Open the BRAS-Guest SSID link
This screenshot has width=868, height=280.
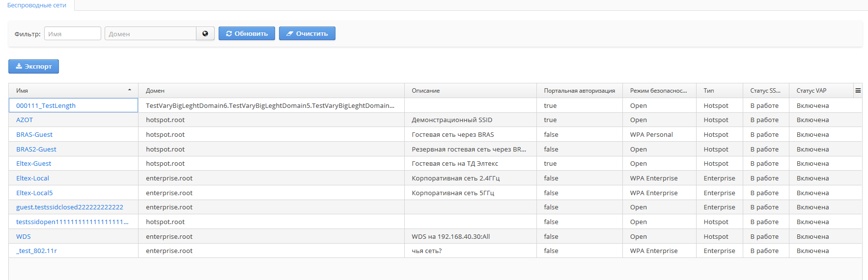point(34,135)
